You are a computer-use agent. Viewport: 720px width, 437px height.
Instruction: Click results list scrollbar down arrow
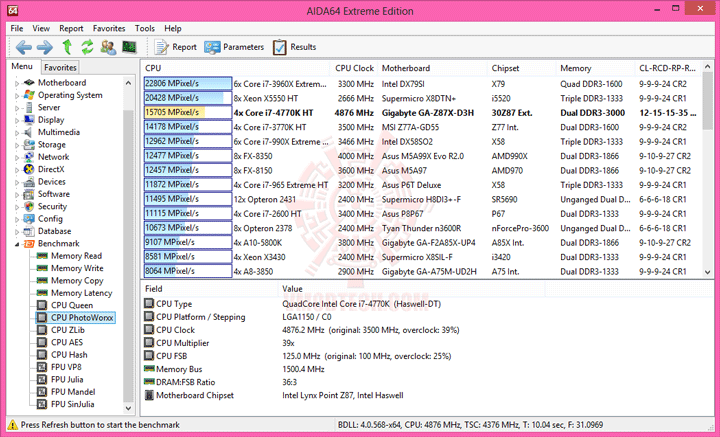click(x=708, y=272)
